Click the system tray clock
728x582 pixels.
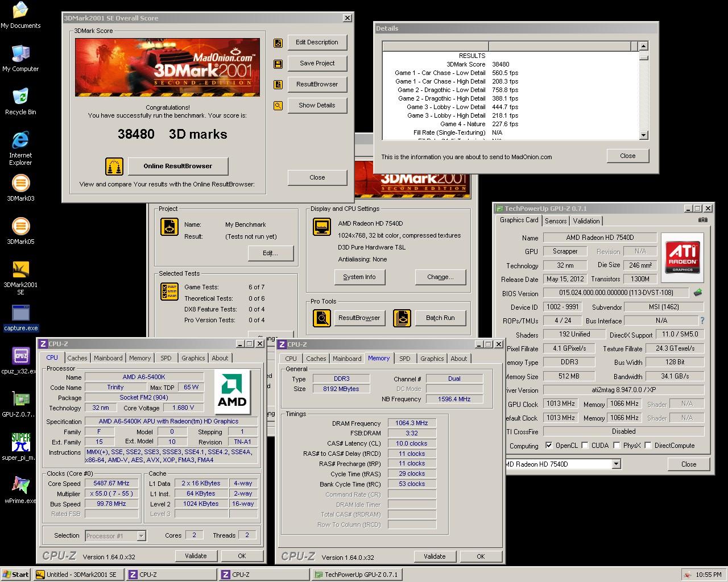pyautogui.click(x=709, y=575)
